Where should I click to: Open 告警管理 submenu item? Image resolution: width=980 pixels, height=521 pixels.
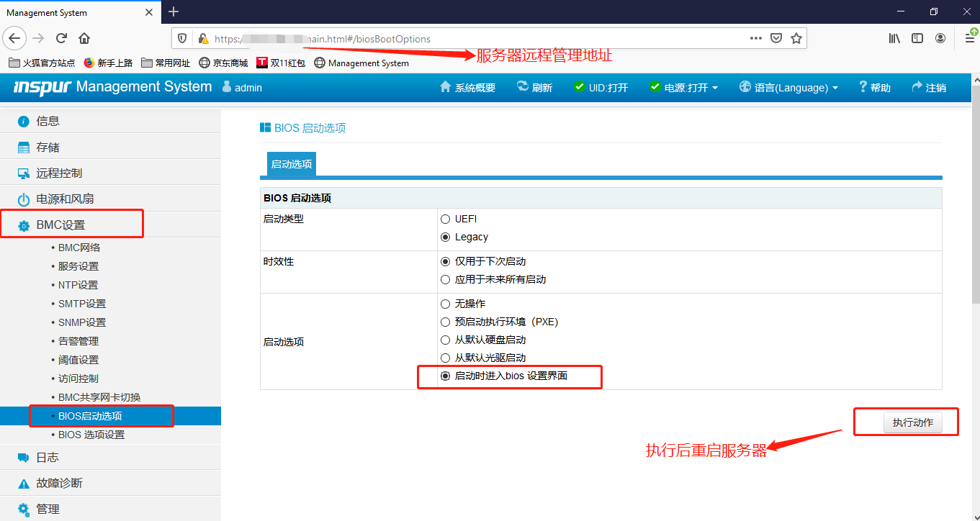[x=78, y=341]
